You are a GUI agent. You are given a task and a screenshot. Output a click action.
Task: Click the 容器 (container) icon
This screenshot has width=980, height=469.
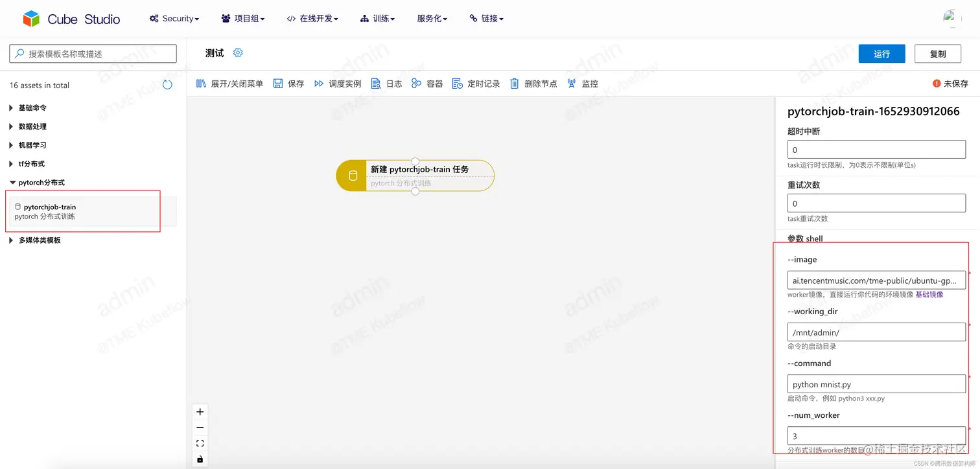click(426, 83)
